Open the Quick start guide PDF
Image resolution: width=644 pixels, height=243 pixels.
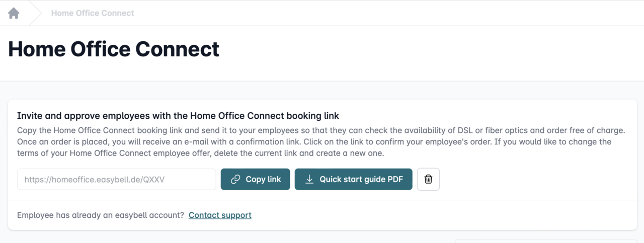(361, 180)
